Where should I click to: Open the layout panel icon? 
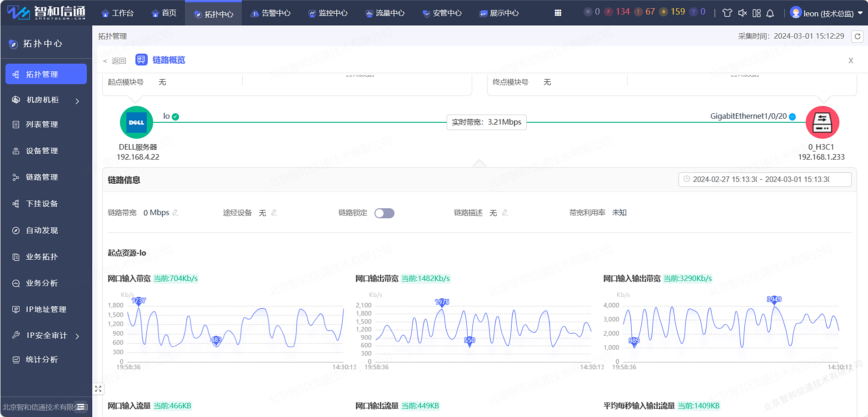pos(757,13)
